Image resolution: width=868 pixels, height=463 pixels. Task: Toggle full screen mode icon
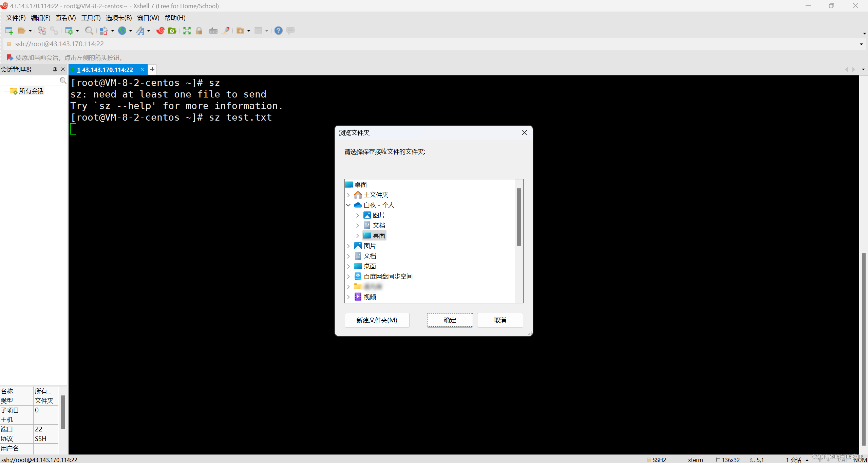point(187,31)
